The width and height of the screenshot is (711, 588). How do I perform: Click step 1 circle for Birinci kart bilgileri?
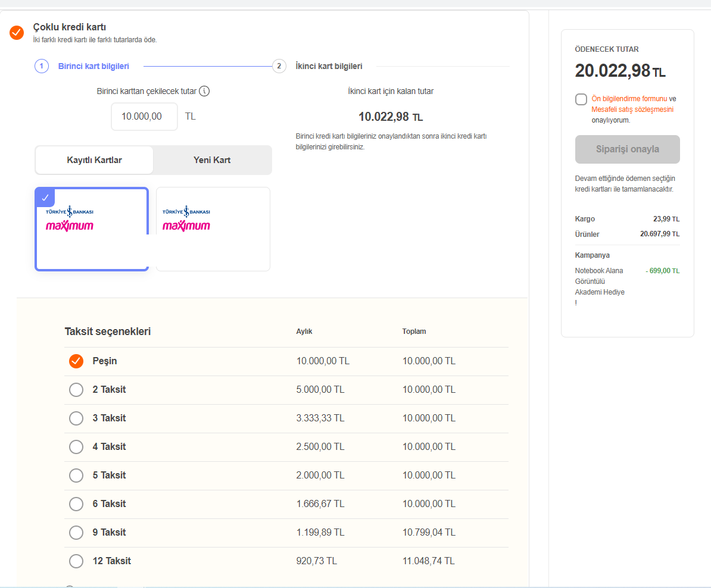coord(41,66)
